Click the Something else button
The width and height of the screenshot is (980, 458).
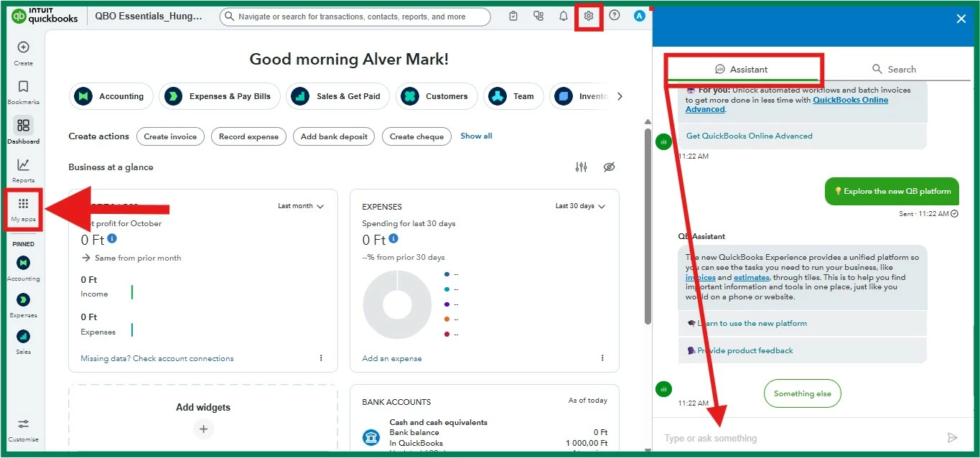(x=802, y=393)
